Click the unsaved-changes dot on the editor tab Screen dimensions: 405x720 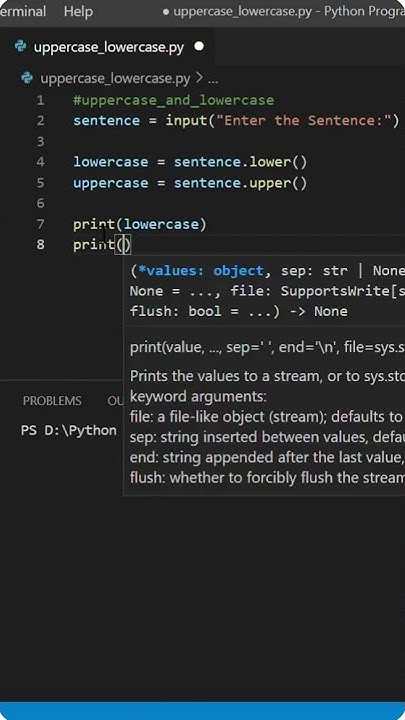tap(199, 46)
